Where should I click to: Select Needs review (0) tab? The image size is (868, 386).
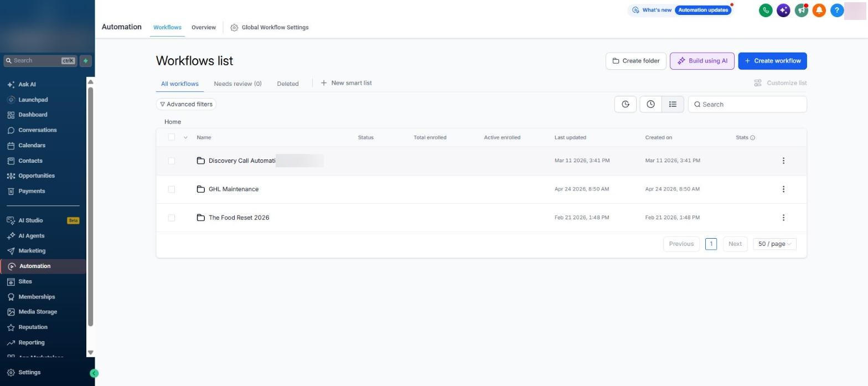coord(237,84)
